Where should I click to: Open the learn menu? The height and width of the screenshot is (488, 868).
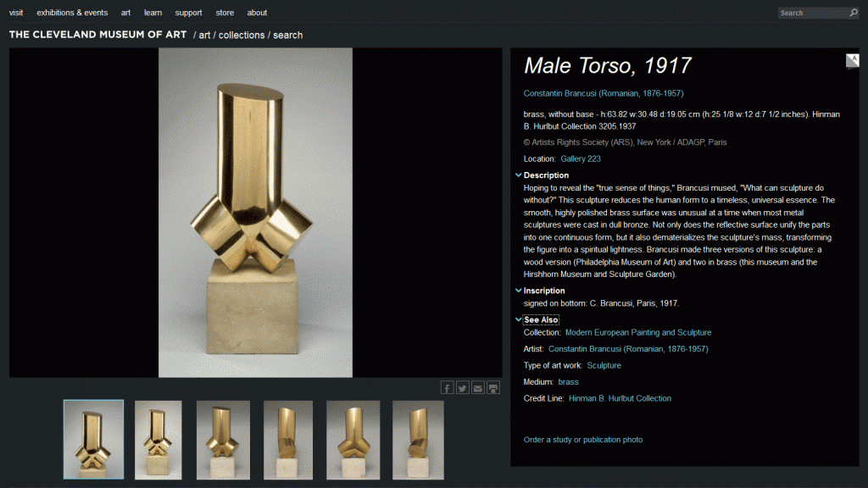click(153, 13)
